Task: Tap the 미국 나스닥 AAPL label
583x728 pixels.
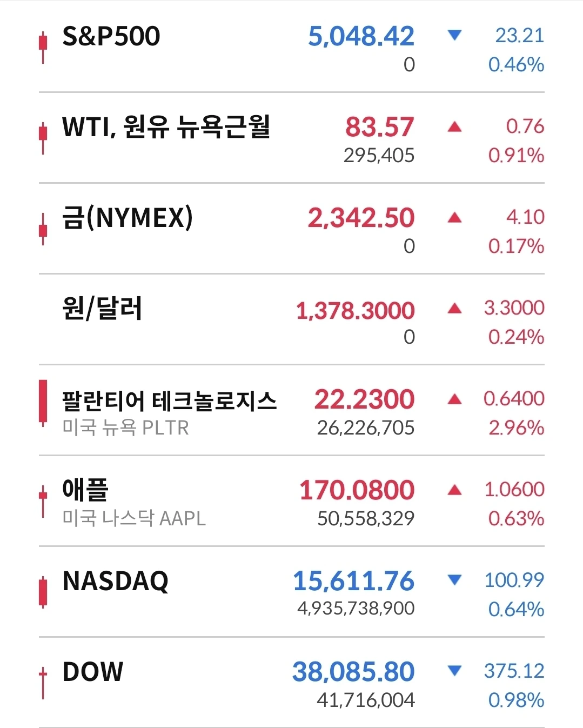Action: click(x=134, y=518)
